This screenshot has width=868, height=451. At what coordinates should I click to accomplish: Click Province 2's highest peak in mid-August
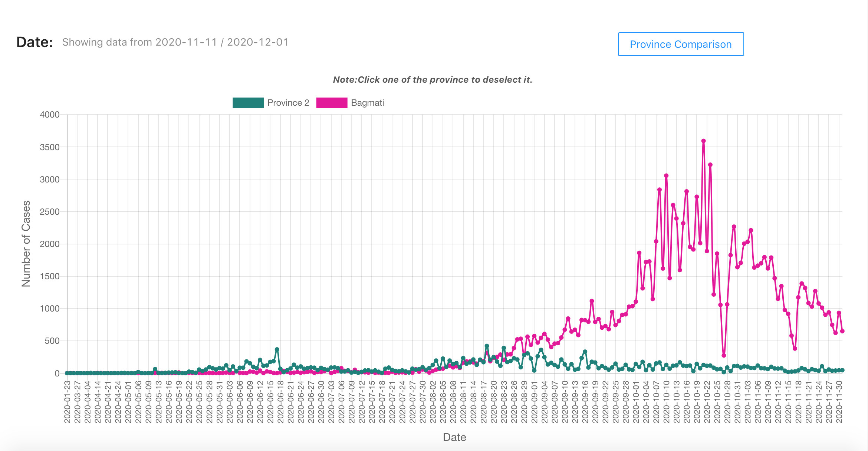487,346
